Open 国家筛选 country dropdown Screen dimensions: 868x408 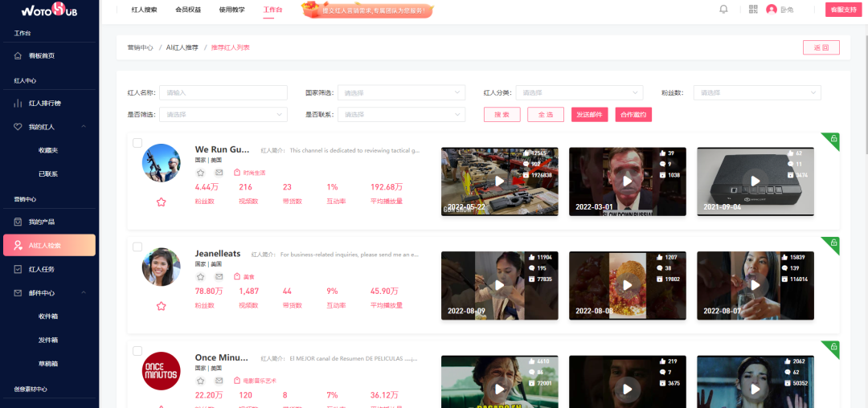click(401, 93)
